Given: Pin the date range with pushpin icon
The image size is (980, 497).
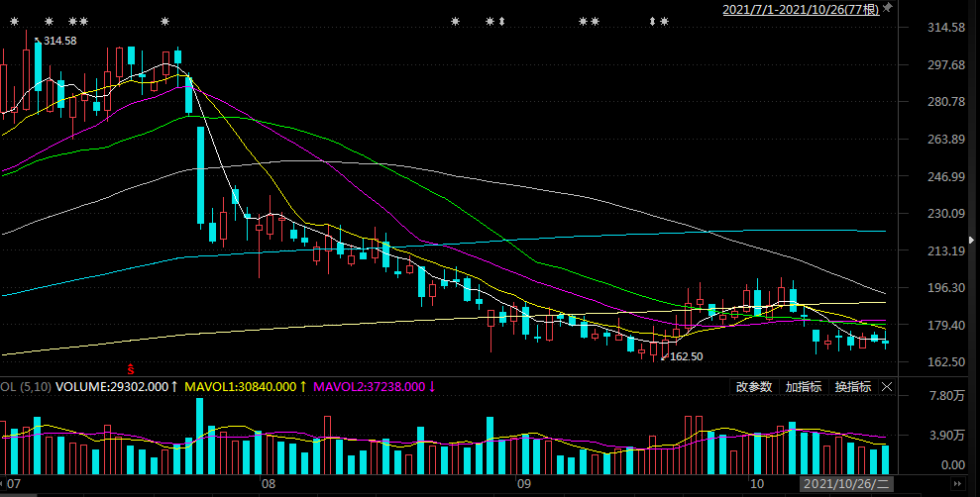Looking at the screenshot, I should pos(888,8).
